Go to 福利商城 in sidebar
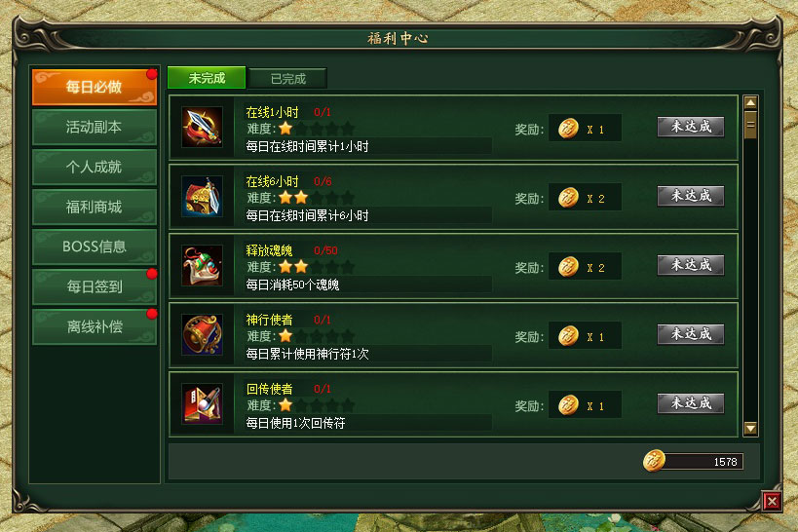The height and width of the screenshot is (532, 798). tap(95, 207)
